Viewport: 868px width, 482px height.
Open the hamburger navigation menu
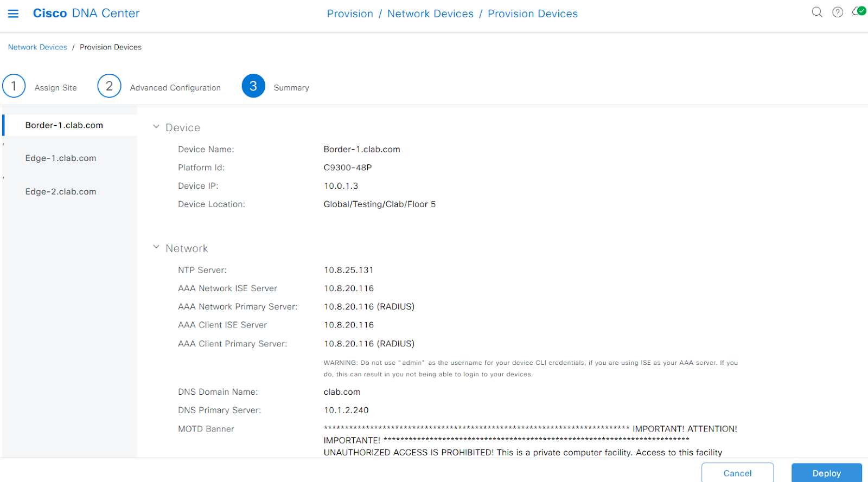[13, 14]
